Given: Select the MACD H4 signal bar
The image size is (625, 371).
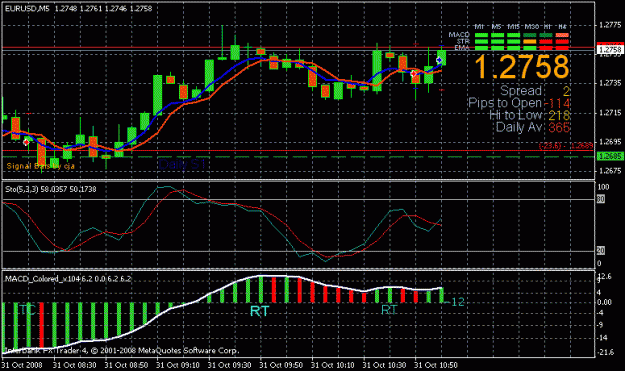Looking at the screenshot, I should [562, 35].
